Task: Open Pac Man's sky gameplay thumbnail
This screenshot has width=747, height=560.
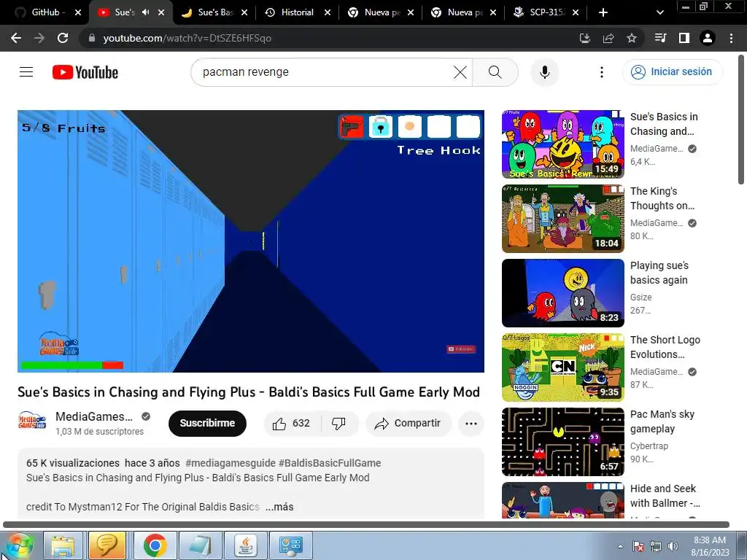Action: pyautogui.click(x=563, y=442)
